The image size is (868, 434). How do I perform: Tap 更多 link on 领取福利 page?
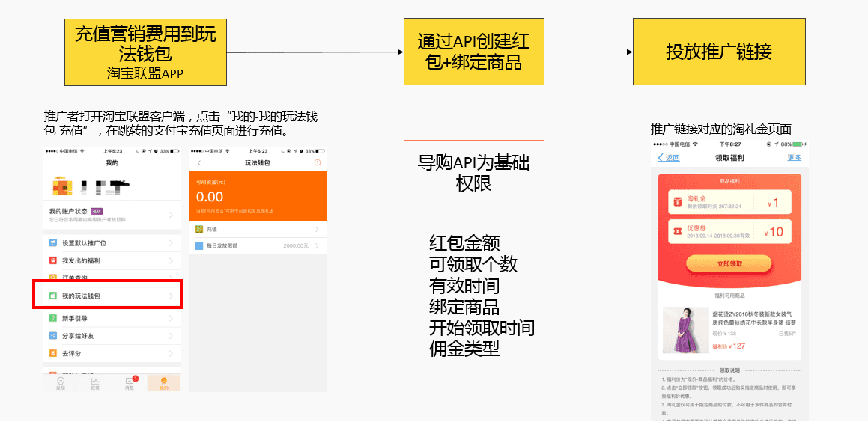(794, 158)
